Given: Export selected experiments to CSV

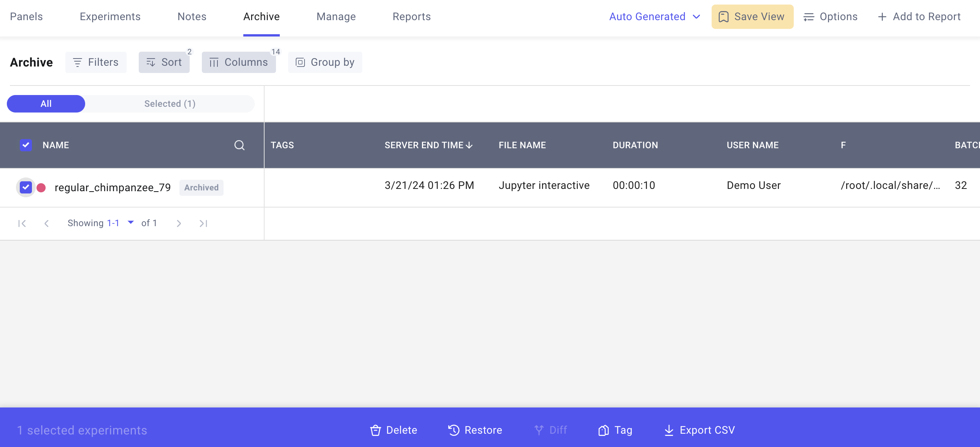Looking at the screenshot, I should point(699,430).
